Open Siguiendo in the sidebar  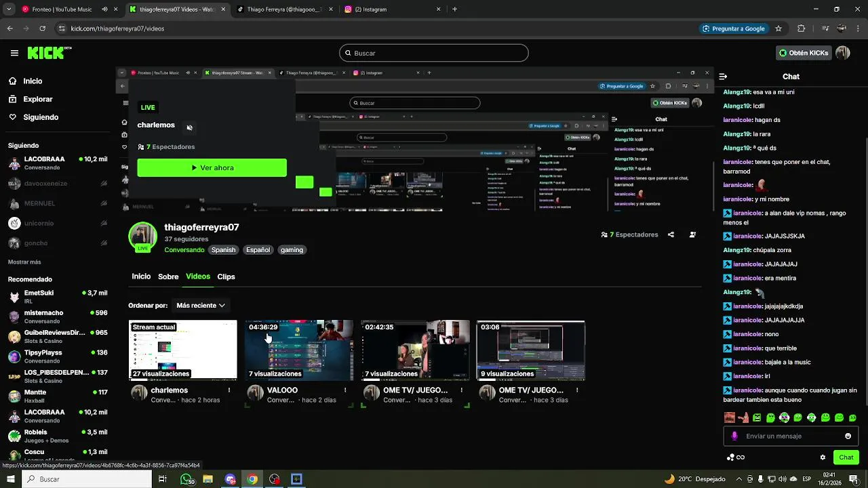[41, 117]
